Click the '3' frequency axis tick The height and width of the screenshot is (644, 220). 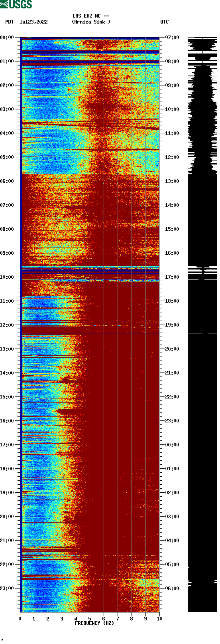[62, 619]
